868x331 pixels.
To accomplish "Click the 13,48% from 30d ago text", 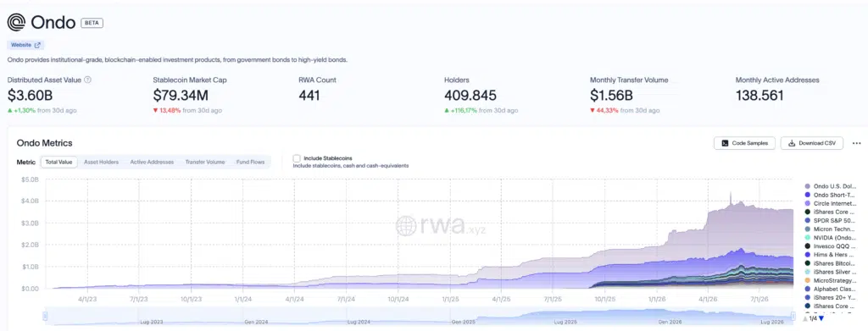I will pyautogui.click(x=191, y=111).
